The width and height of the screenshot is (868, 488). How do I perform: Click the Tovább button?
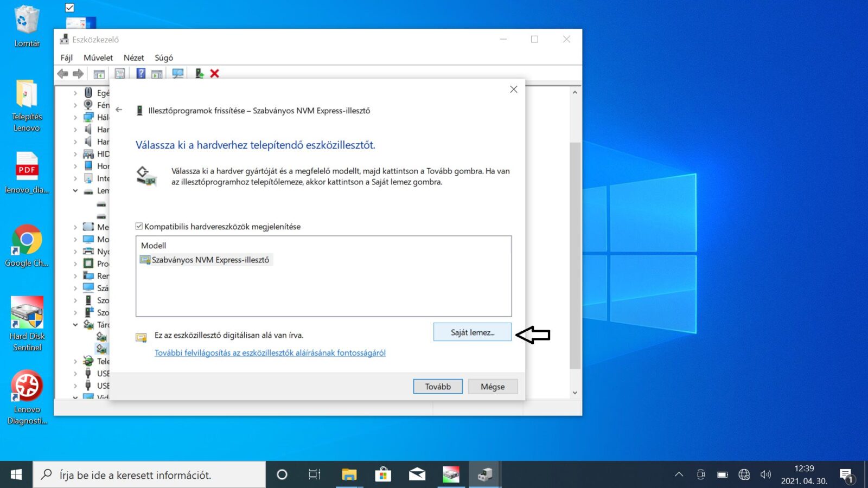pos(438,387)
